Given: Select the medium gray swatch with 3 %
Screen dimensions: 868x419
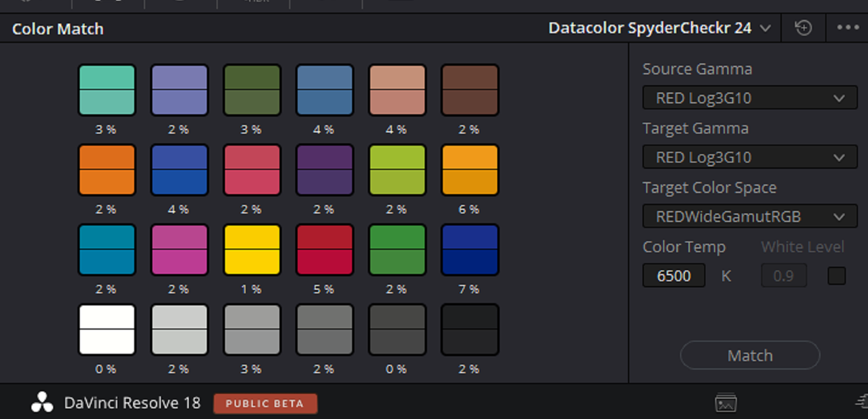Looking at the screenshot, I should coord(252,330).
